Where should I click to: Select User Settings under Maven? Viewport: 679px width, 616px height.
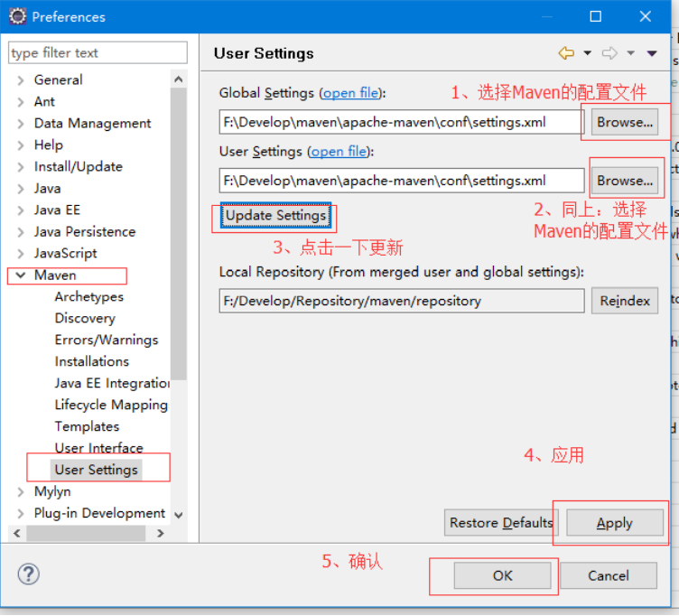pos(96,470)
